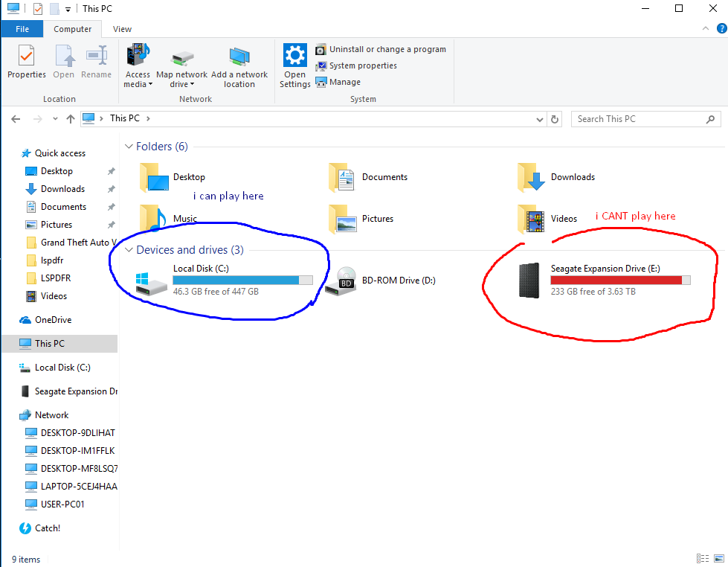
Task: Open network computer DESKTOP-MF8LSQ7
Action: pos(78,469)
